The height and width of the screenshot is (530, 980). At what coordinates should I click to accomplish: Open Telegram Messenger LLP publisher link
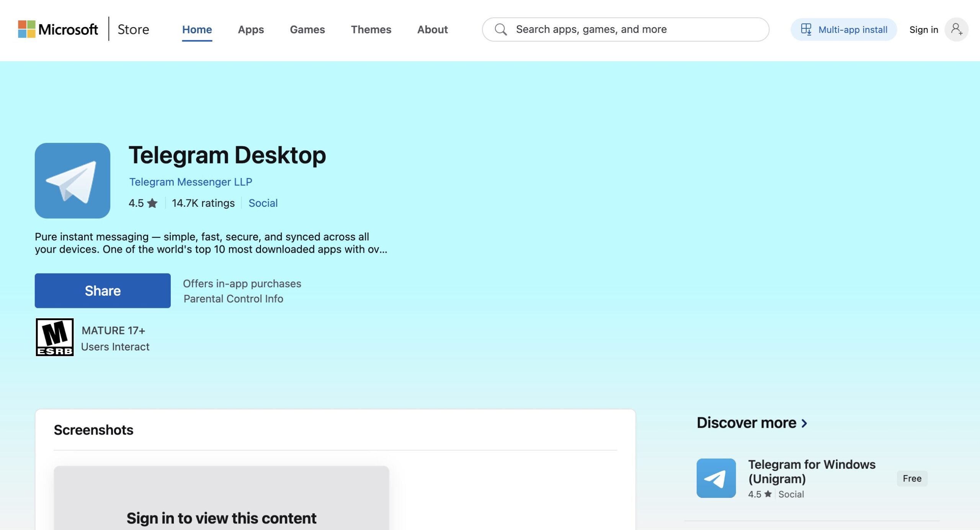190,182
